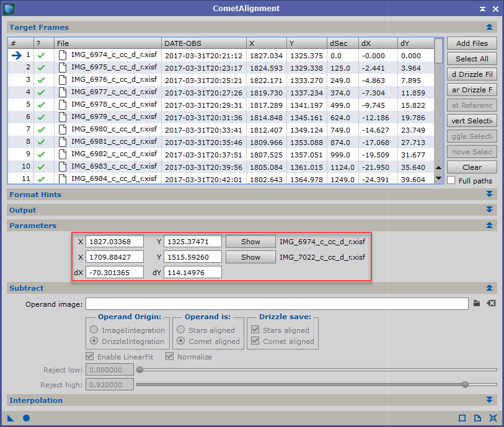Toggle the green checkmark of row 5
Screen dimensions: 504x427
click(41, 105)
